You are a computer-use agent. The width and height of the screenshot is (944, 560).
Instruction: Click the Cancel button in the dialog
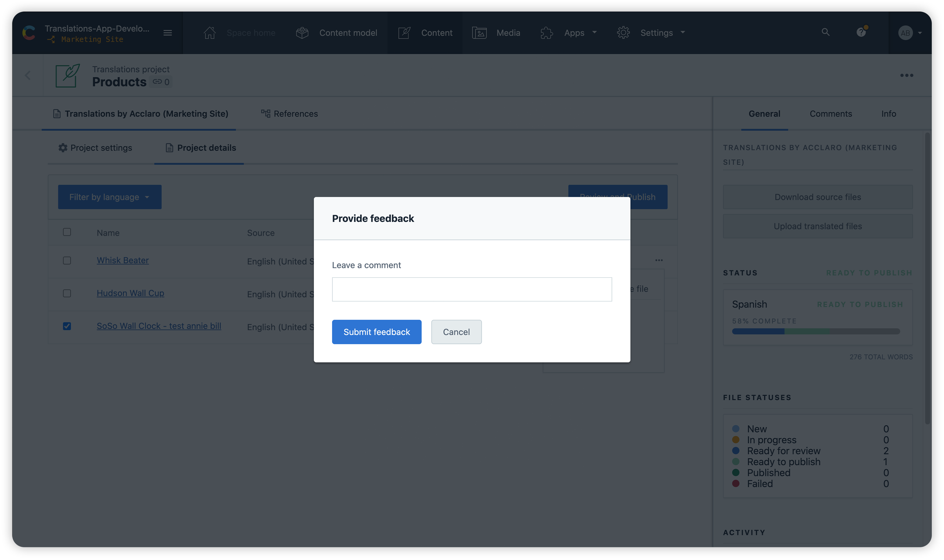(456, 332)
